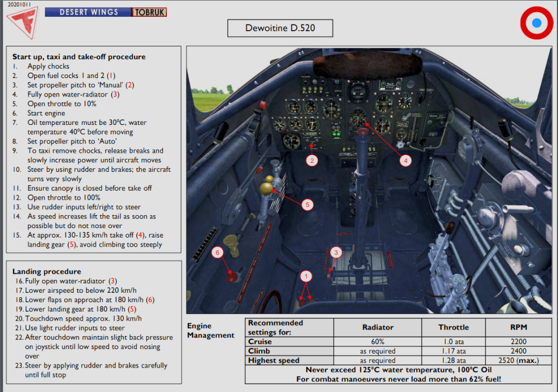The image size is (558, 392).
Task: Click the 'Cruise' row label
Action: (289, 341)
